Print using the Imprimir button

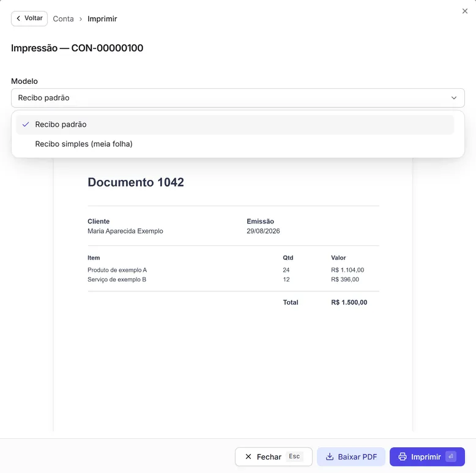[x=427, y=456]
